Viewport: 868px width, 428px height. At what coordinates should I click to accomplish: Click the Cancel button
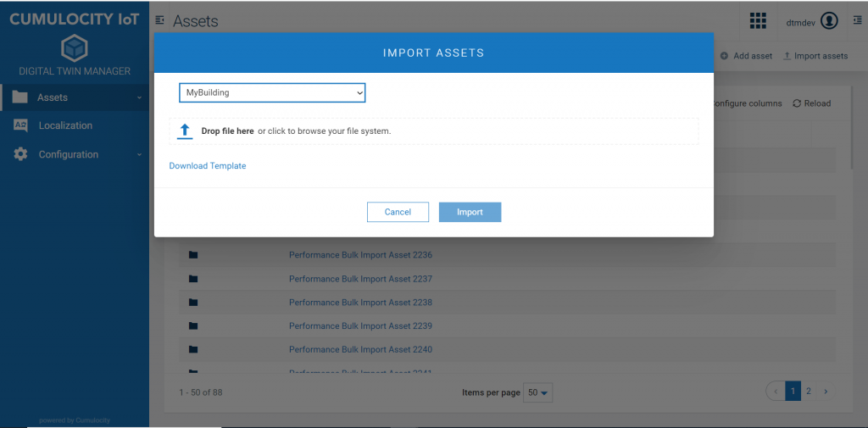coord(398,212)
